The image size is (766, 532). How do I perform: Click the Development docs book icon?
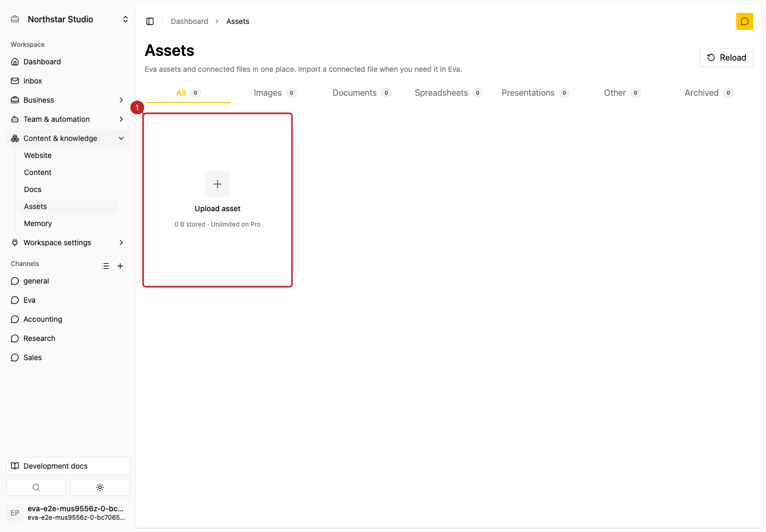15,466
